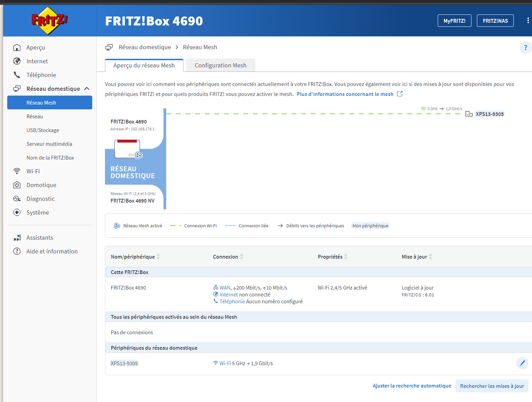The width and height of the screenshot is (532, 402).
Task: Click the MyFRITZ! button
Action: (x=454, y=21)
